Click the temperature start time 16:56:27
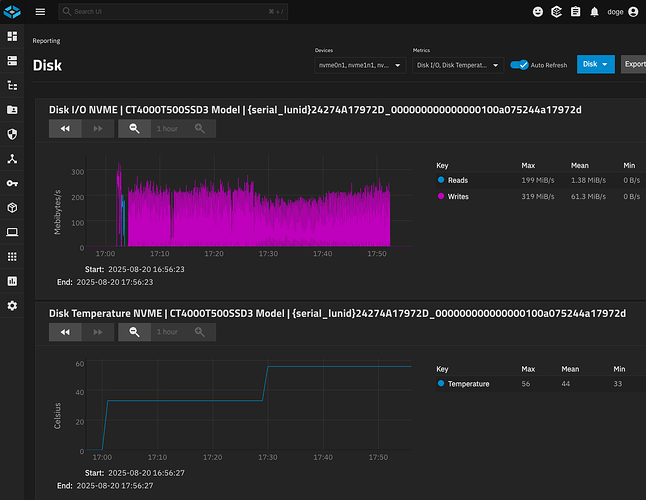646x500 pixels. 146,473
